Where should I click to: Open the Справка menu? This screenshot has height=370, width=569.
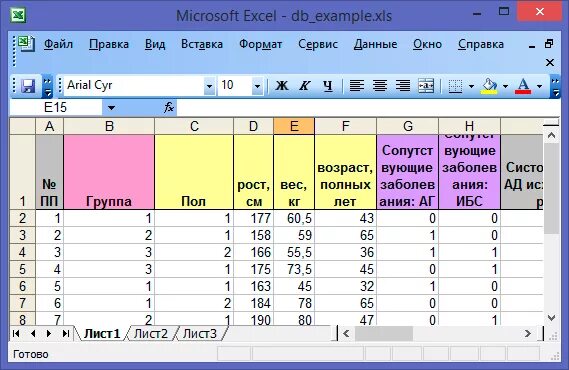pyautogui.click(x=480, y=44)
